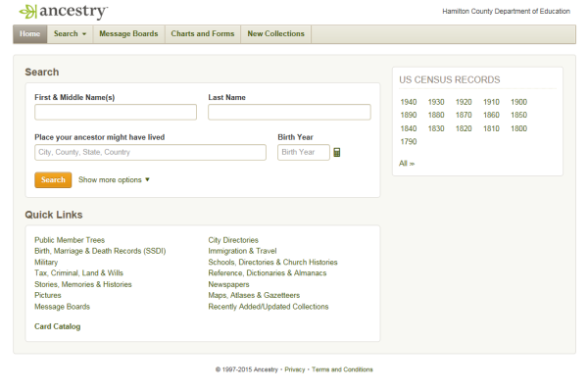Go to Charts and Forms tab
This screenshot has height=392, width=588.
[x=203, y=33]
